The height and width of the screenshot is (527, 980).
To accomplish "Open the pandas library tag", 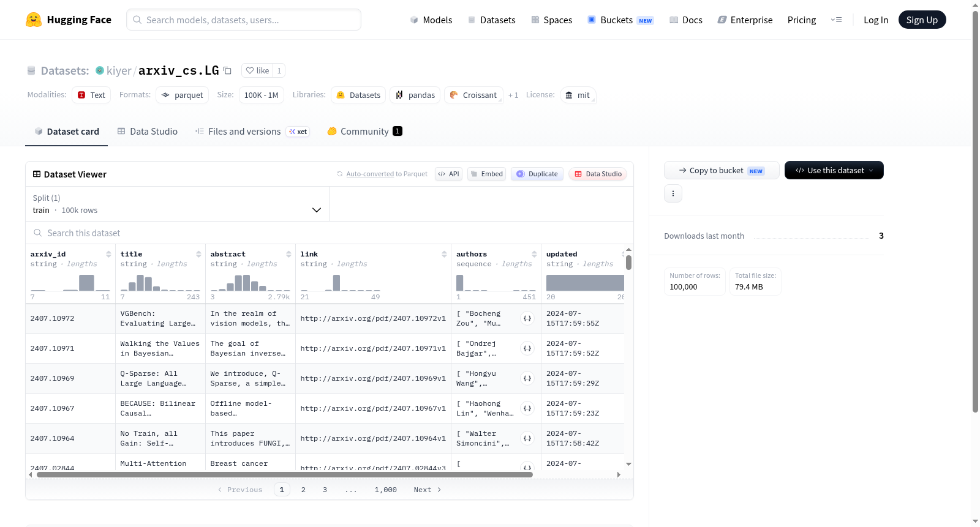I will coord(415,95).
